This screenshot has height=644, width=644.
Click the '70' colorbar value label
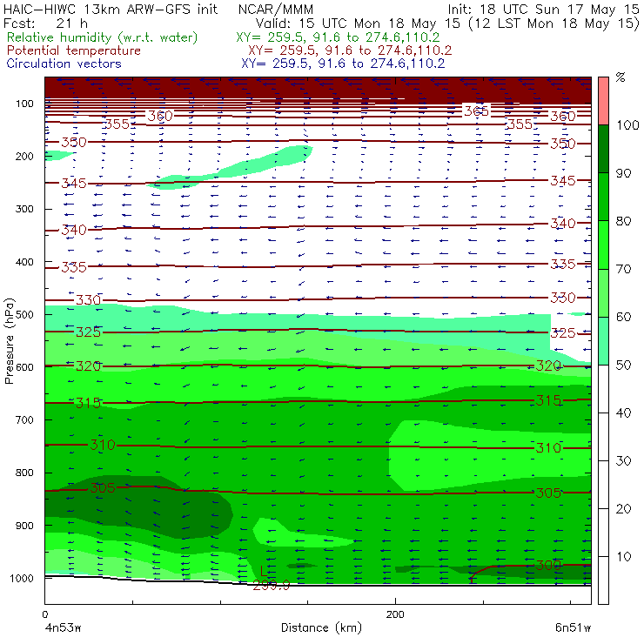[623, 269]
